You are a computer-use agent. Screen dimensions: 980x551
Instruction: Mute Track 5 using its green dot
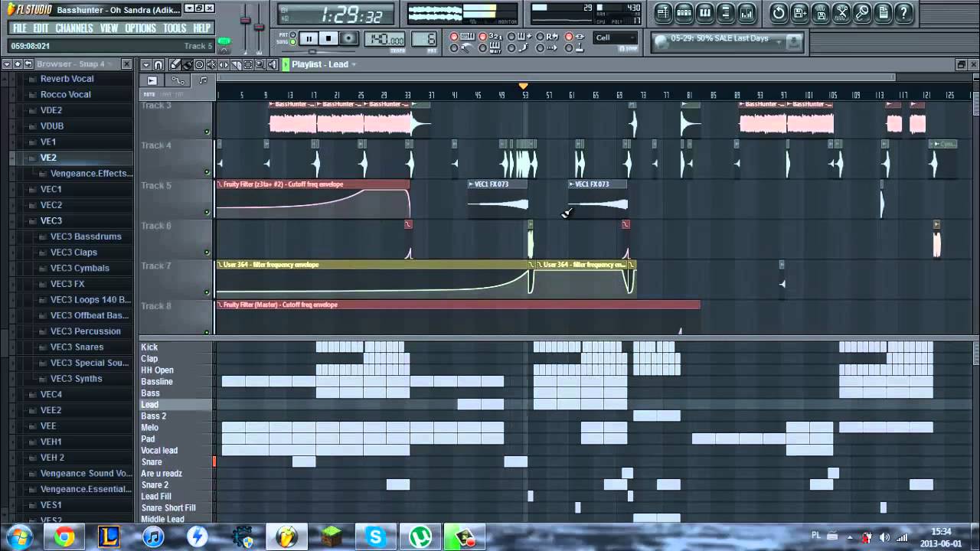[x=207, y=212]
